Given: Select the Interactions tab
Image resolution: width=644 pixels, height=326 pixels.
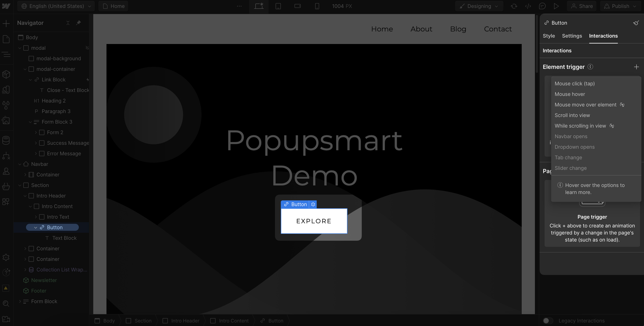Looking at the screenshot, I should point(603,36).
